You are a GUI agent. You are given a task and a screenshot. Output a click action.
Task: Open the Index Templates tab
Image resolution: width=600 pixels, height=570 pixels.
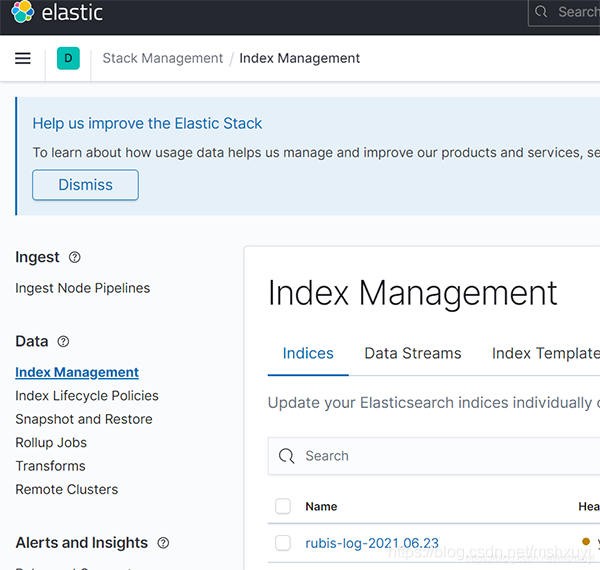coord(546,353)
